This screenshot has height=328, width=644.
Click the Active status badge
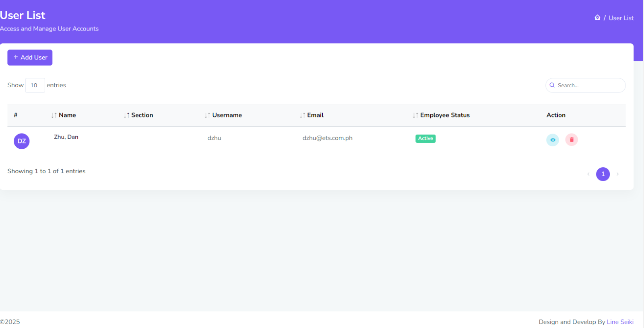[x=425, y=138]
